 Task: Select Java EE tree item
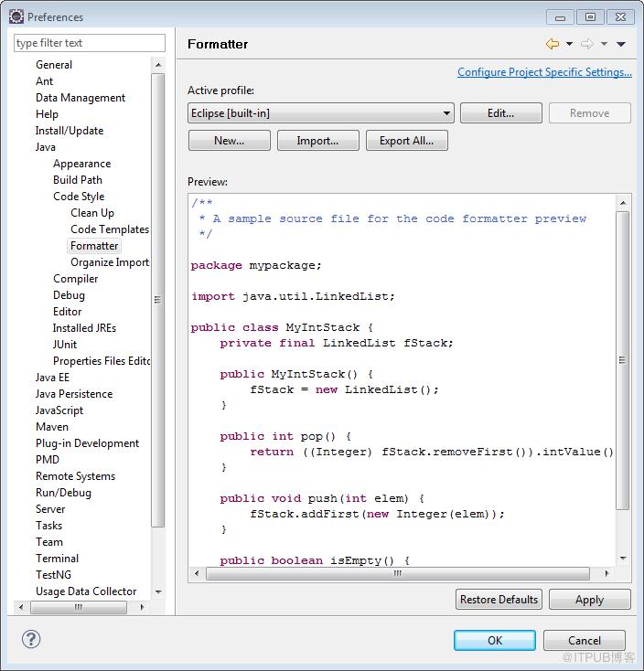tap(52, 378)
